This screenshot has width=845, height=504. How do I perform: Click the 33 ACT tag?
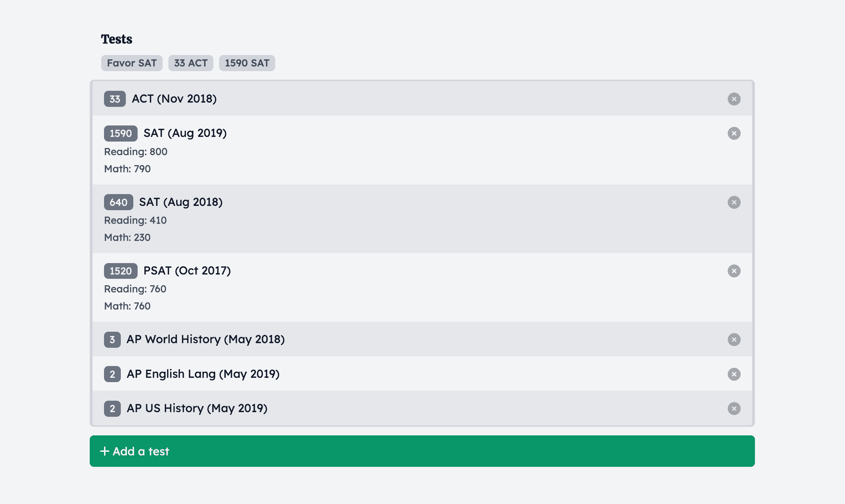point(191,63)
